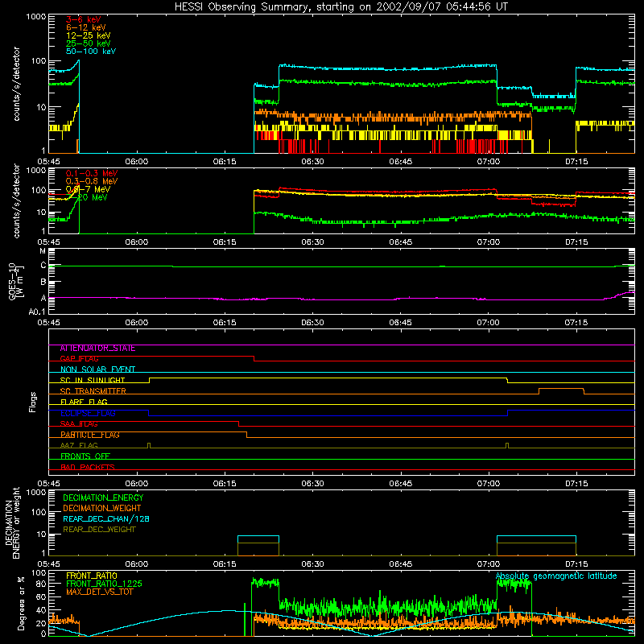Screen dimensions: 644x644
Task: Click 07:15 time tick under decimation panel
Action: tap(576, 564)
